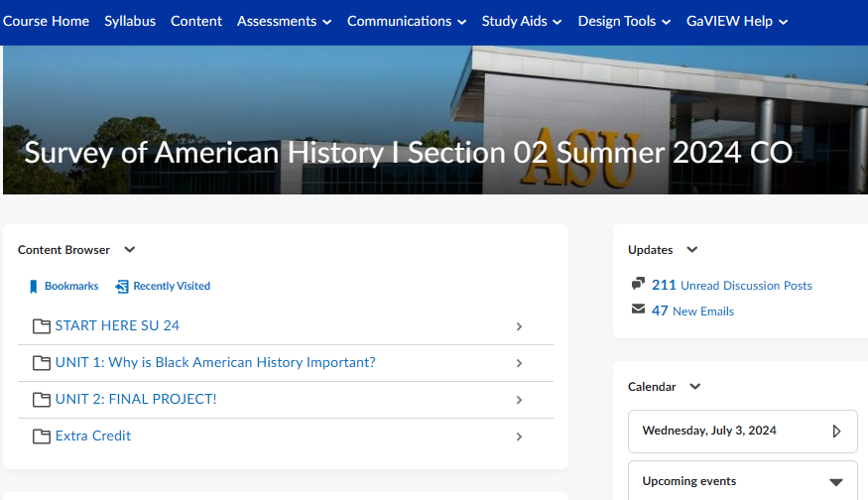View 211 Unread Discussion Posts

coord(732,285)
